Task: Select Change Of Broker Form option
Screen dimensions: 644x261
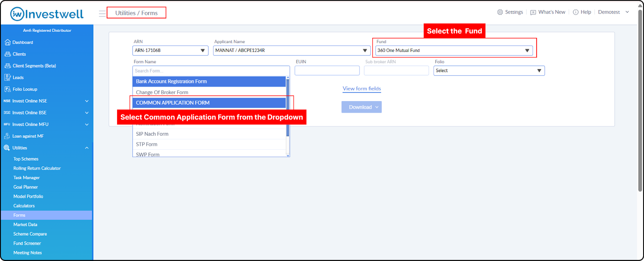Action: (209, 92)
